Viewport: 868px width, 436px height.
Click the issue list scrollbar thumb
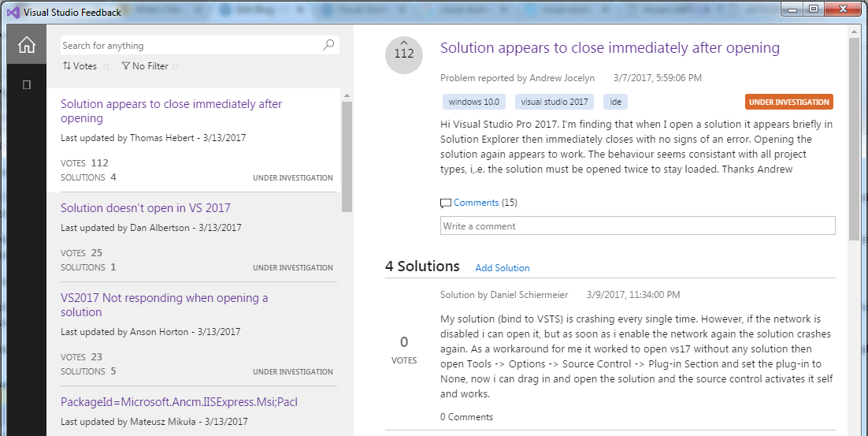click(347, 157)
